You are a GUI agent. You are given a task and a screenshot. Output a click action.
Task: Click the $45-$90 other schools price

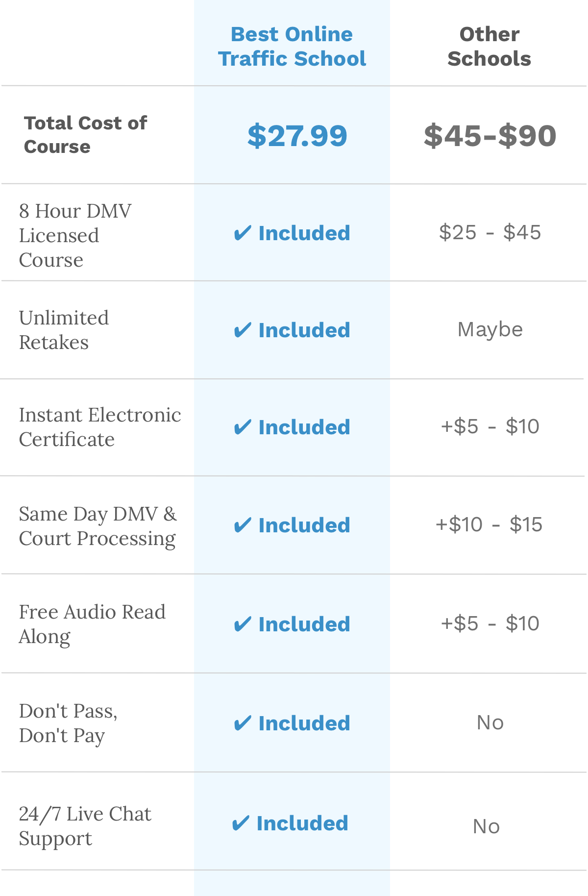(x=490, y=136)
